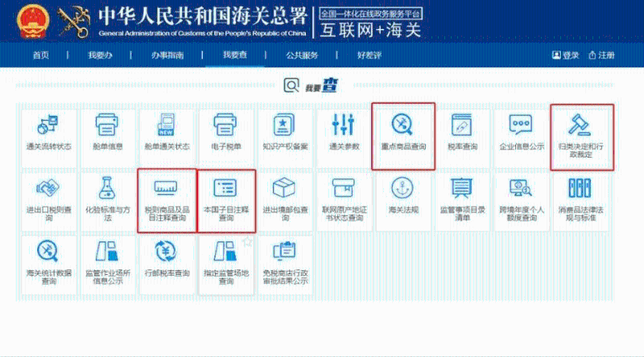
Task: Open 监管作业场所信息公示 icon
Action: (x=107, y=251)
